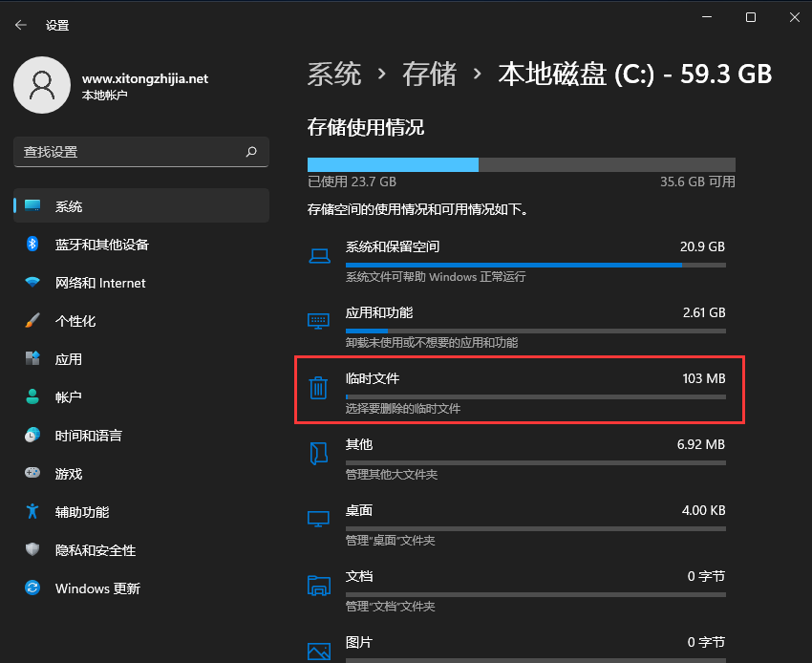
Task: Select the 辅助功能 sidebar icon
Action: coord(32,512)
